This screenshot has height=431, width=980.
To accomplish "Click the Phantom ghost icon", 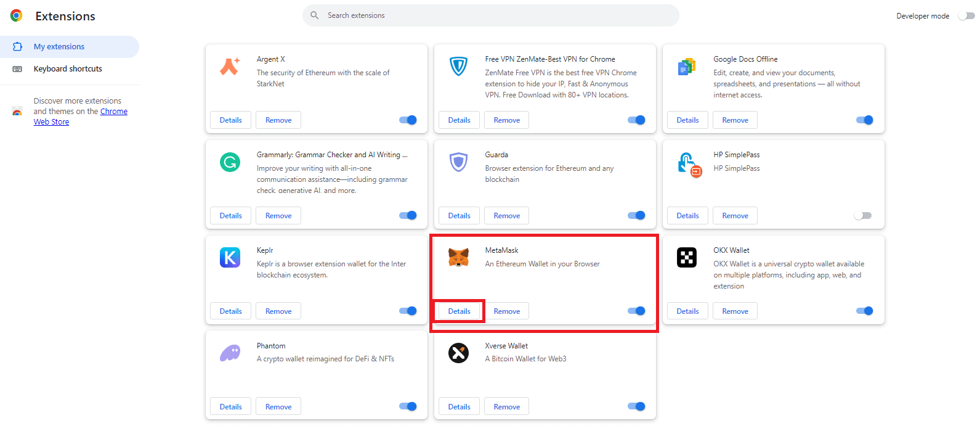I will pyautogui.click(x=230, y=353).
